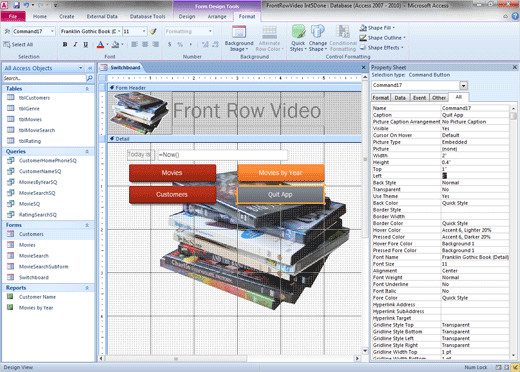Collapse the Forms group
Image resolution: width=520 pixels, height=372 pixels.
point(87,225)
